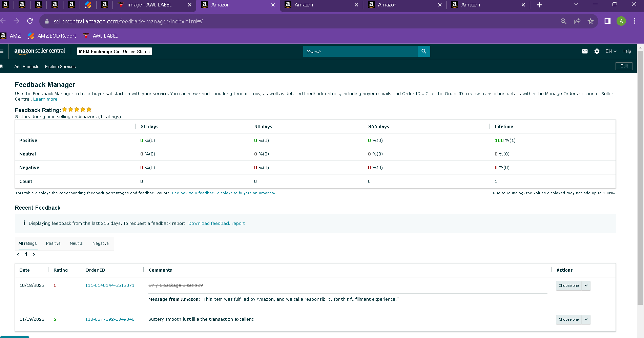This screenshot has height=338, width=644.
Task: Go back to the previous page
Action: point(3,21)
